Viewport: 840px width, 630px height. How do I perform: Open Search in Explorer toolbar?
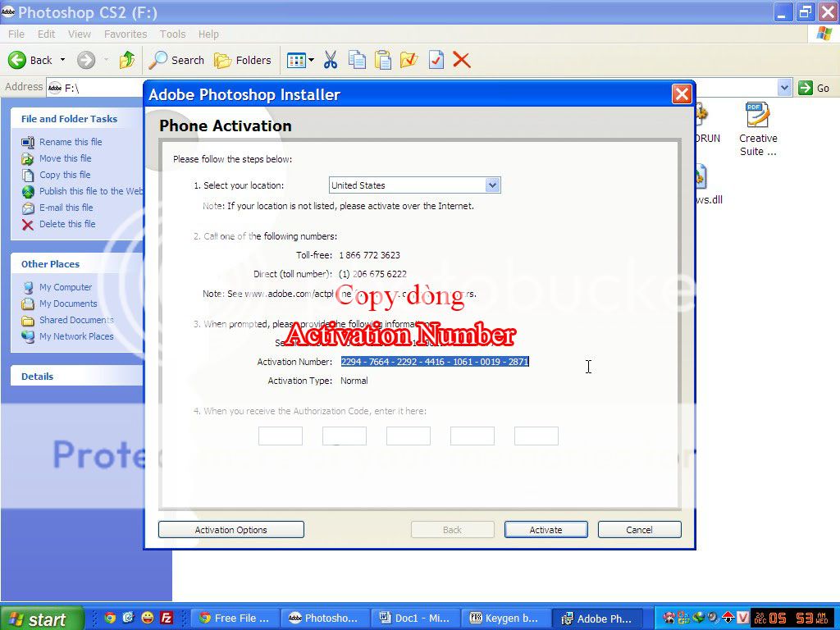click(176, 60)
